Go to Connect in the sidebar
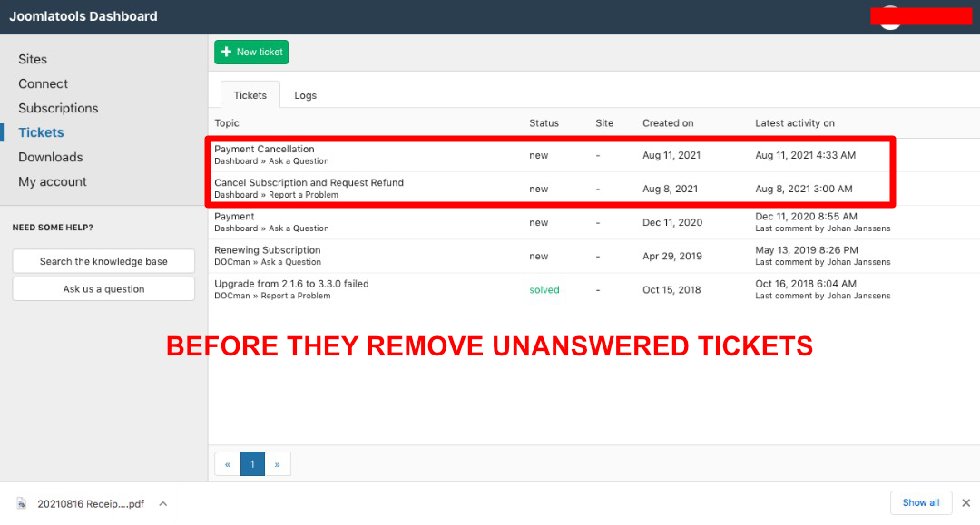The width and height of the screenshot is (980, 525). pos(44,83)
